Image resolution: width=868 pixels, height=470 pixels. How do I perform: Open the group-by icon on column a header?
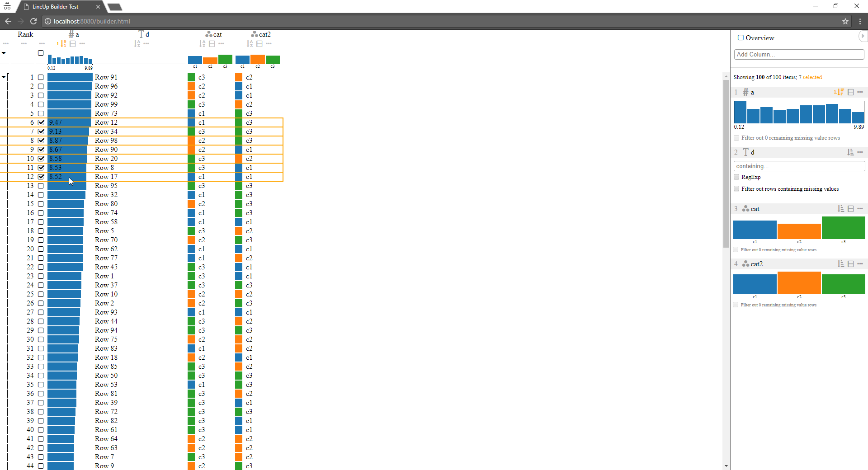click(x=73, y=43)
